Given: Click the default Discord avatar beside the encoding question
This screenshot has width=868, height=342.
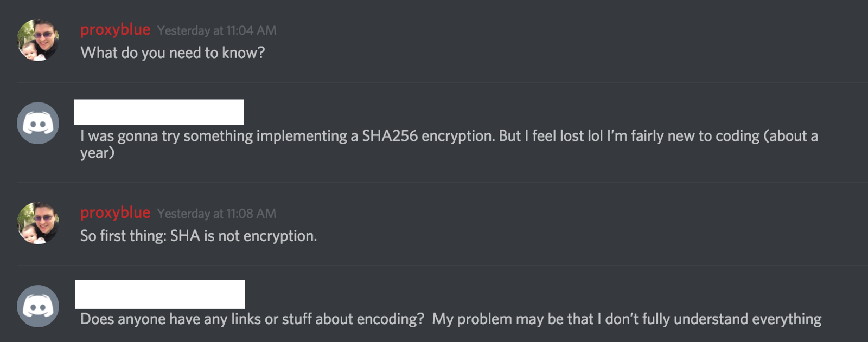Looking at the screenshot, I should [38, 306].
